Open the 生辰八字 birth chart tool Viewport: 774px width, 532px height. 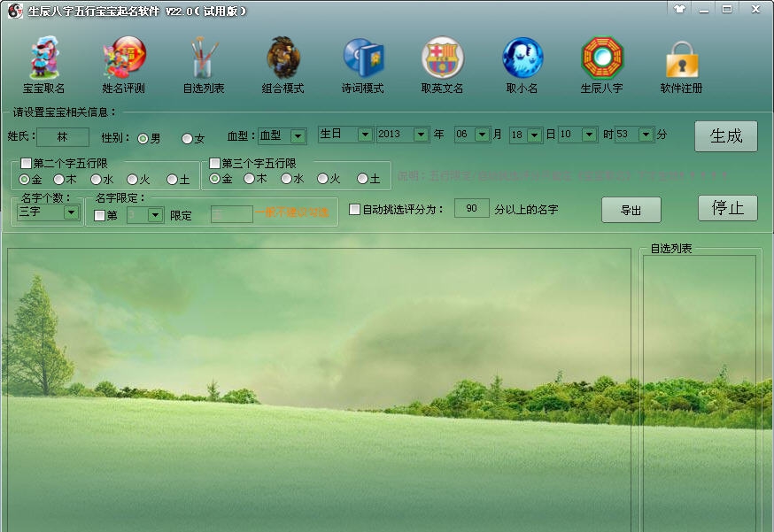[x=600, y=62]
